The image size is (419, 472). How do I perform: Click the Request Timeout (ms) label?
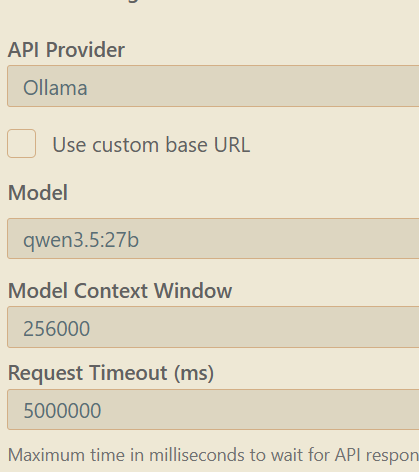[111, 373]
